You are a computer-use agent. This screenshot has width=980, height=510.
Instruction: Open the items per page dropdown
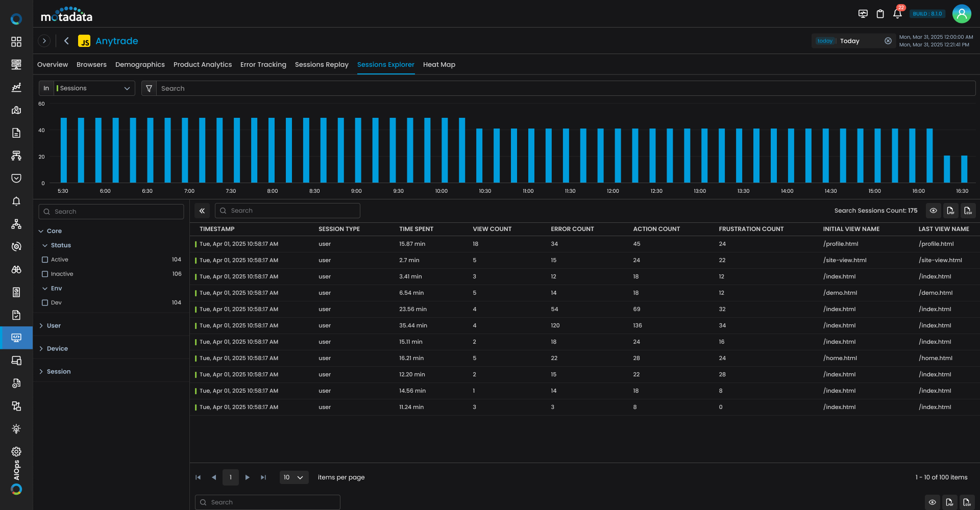coord(293,477)
